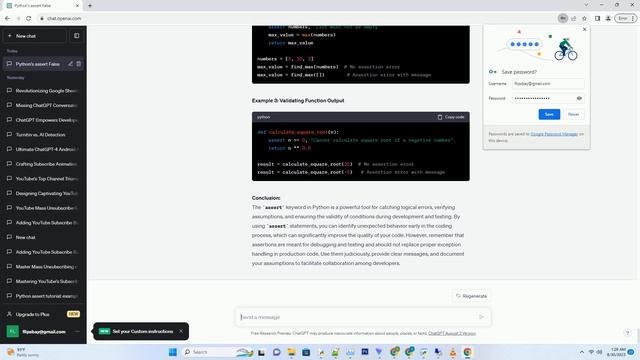Open the ChatGPT August 3 Version link
The height and width of the screenshot is (360, 640).
[452, 333]
